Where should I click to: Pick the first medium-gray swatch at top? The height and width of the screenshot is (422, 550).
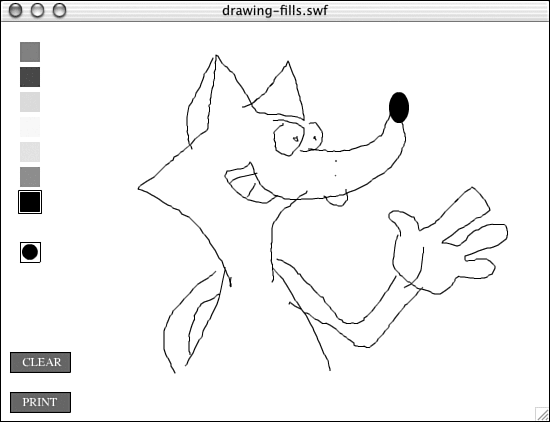[x=30, y=52]
